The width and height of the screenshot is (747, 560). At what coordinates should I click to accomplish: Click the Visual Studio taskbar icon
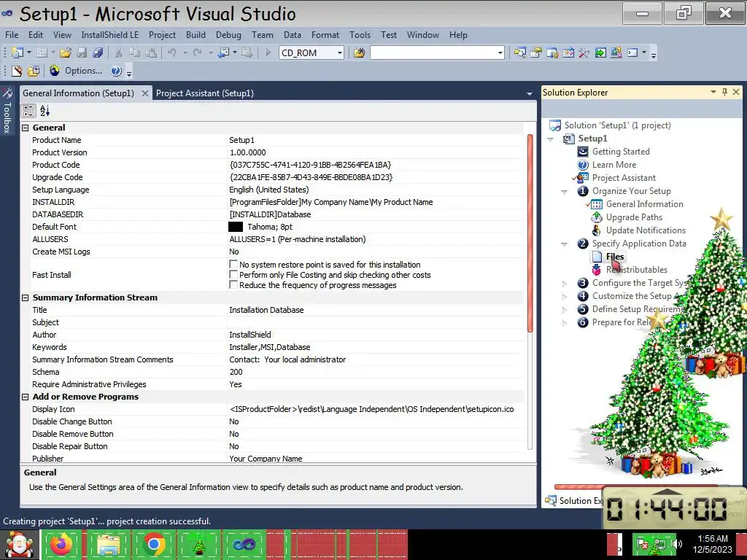pos(244,544)
